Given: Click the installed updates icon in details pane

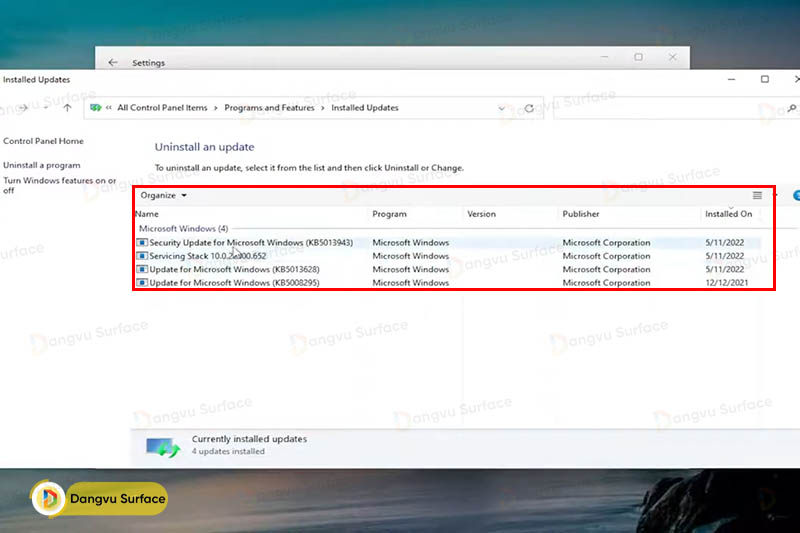Looking at the screenshot, I should click(x=163, y=447).
